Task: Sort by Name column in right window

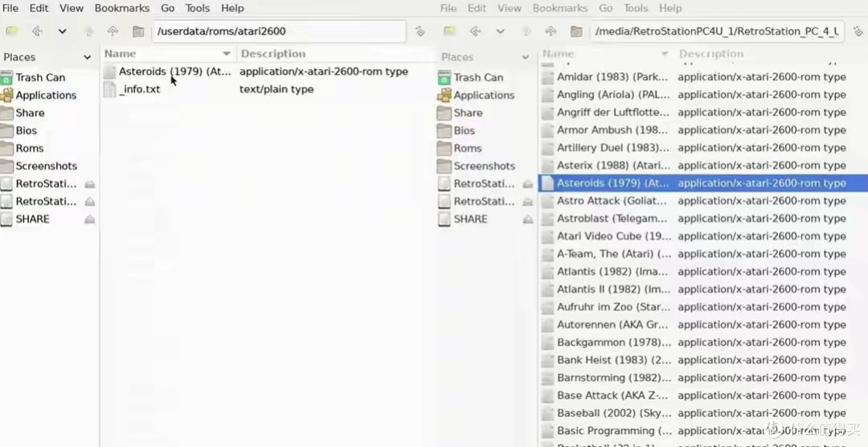Action: coord(606,54)
